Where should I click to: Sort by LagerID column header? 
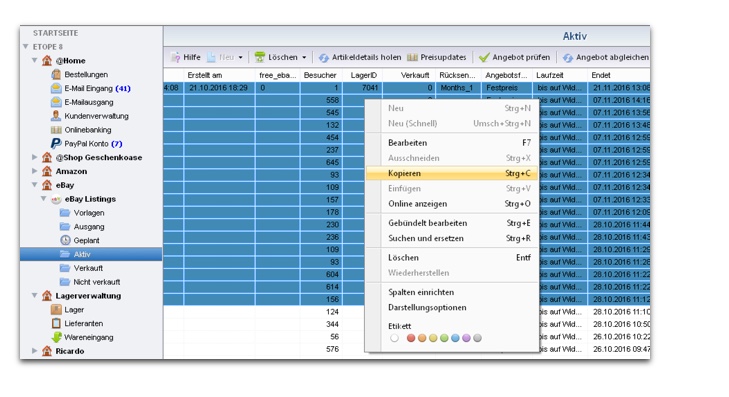362,75
